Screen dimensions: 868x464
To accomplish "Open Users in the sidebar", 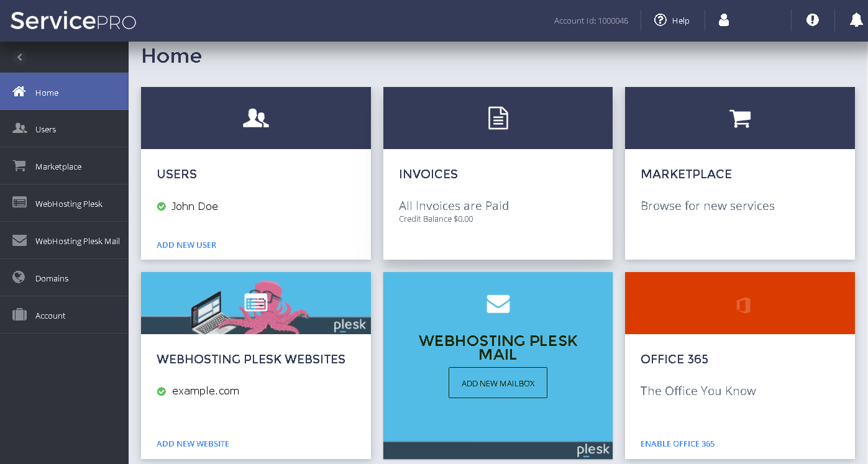I will point(45,129).
